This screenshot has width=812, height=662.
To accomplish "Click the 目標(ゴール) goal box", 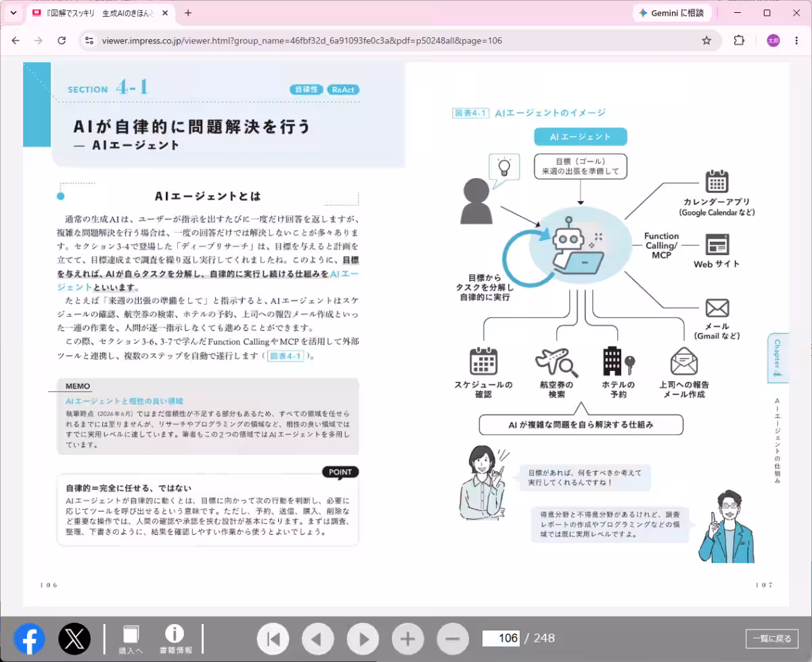I will point(581,167).
